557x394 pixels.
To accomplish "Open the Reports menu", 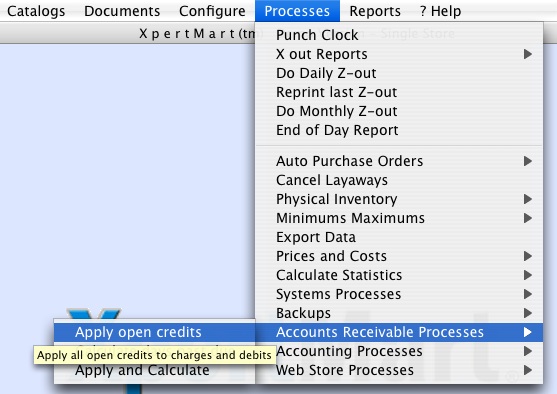I will pos(375,11).
